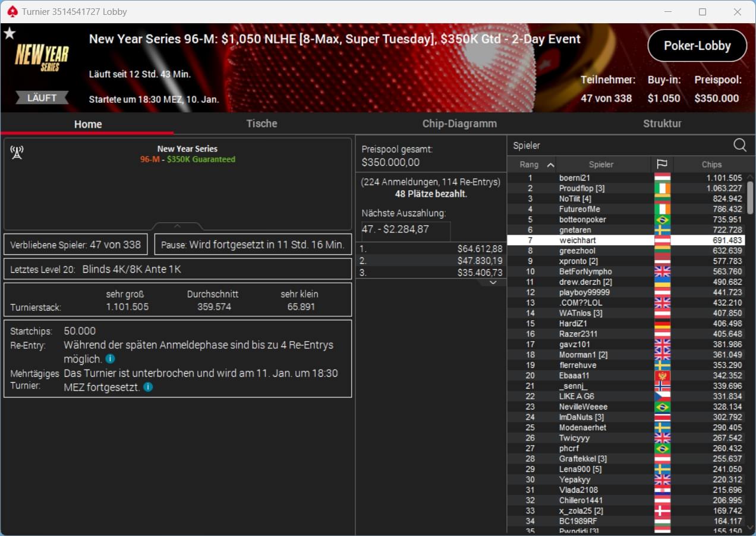Image resolution: width=756 pixels, height=536 pixels.
Task: Click the Spieler column header
Action: [x=601, y=165]
